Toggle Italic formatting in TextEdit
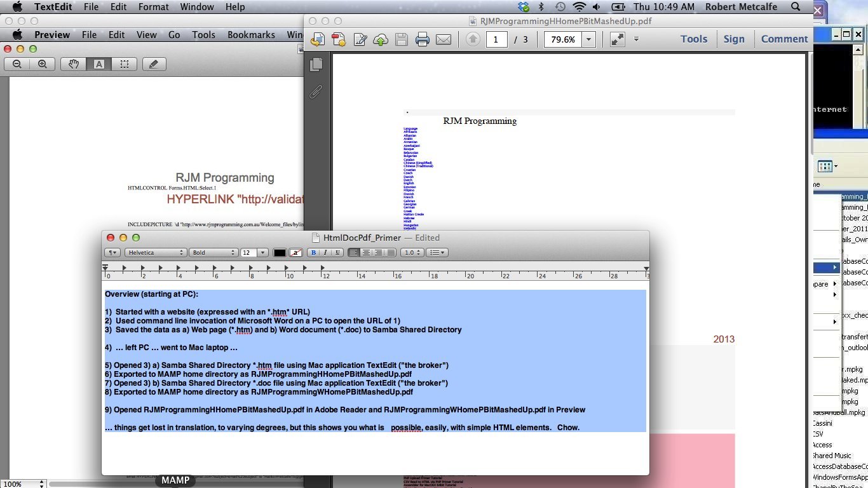The image size is (868, 488). point(325,253)
